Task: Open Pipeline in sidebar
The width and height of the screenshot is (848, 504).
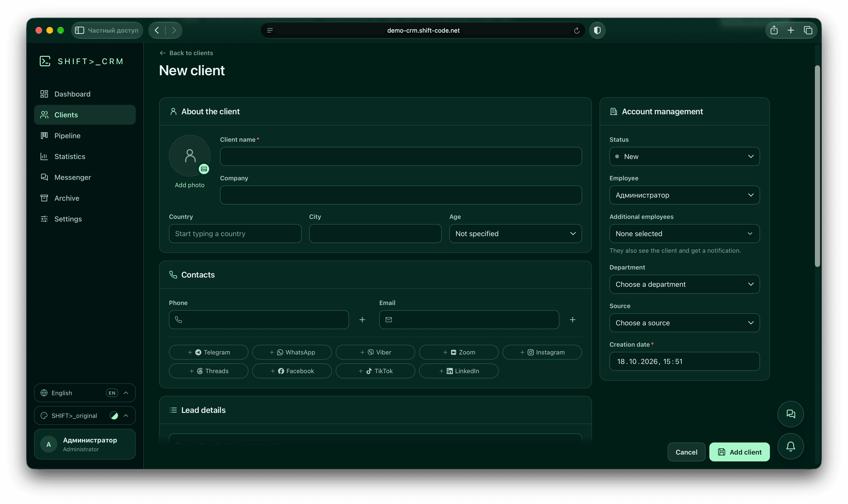Action: (x=84, y=136)
